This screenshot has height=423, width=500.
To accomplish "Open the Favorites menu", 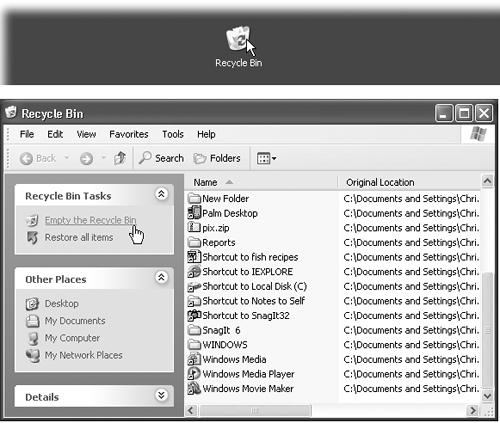I will (x=129, y=134).
